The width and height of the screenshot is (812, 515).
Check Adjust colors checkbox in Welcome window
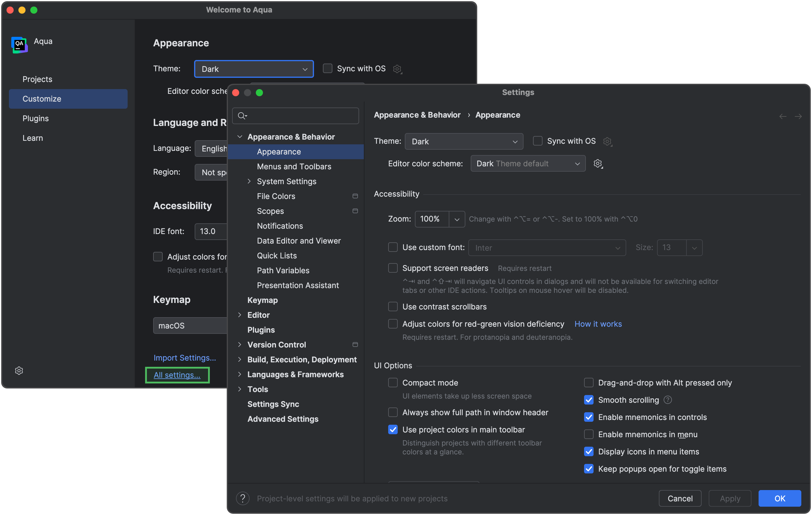click(158, 257)
